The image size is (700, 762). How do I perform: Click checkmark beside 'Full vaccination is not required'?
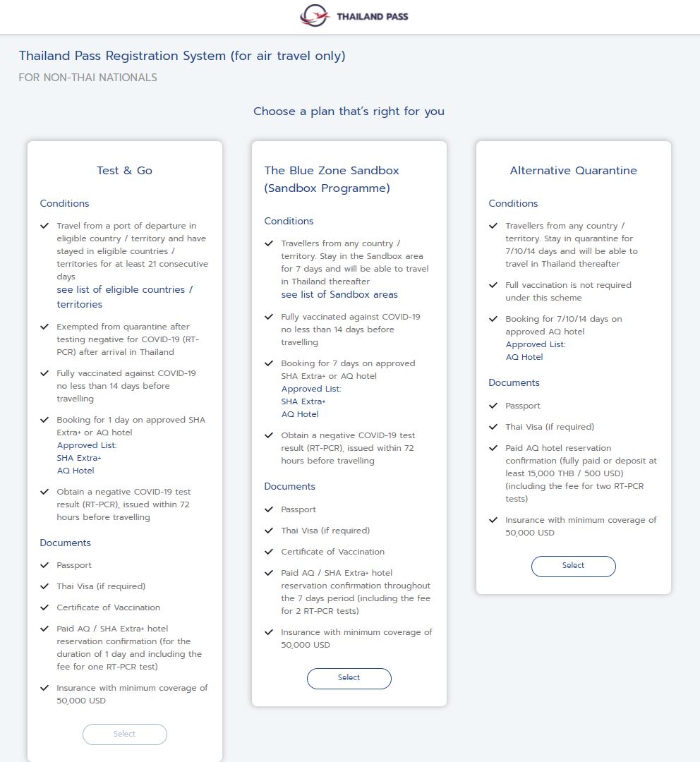click(493, 285)
